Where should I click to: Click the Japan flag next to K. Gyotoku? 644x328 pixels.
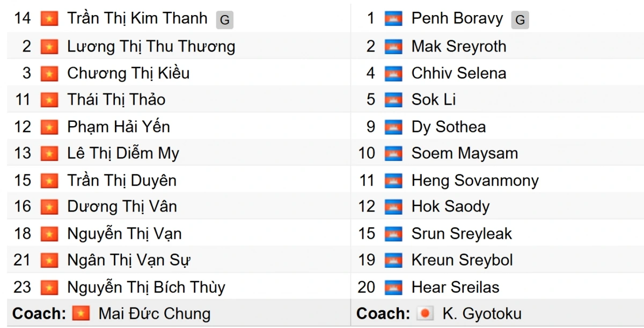425,314
